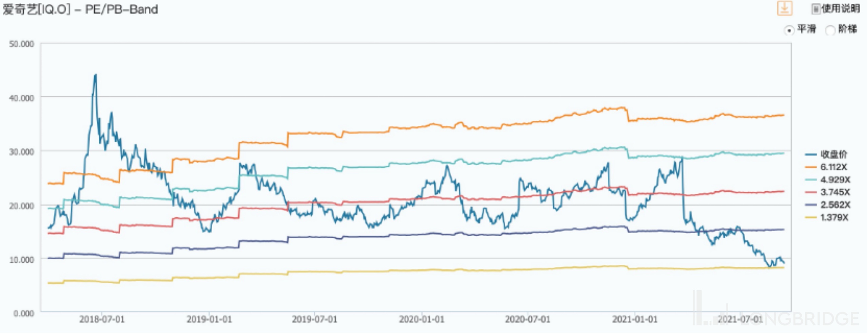Toggle the yellow 1.379X legend entry
The width and height of the screenshot is (868, 334).
[827, 217]
